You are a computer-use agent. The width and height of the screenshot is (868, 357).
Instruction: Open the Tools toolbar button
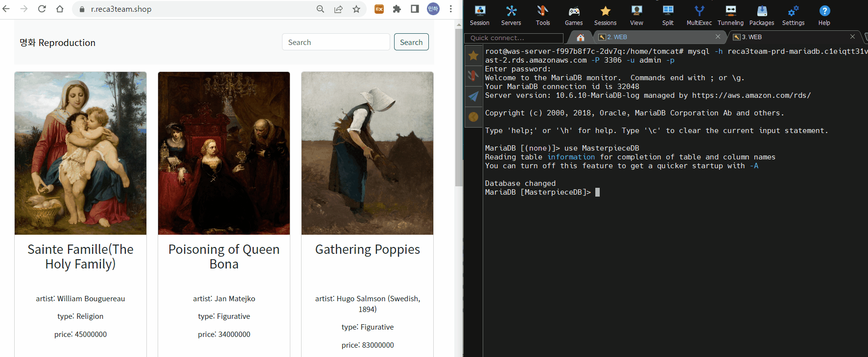542,15
